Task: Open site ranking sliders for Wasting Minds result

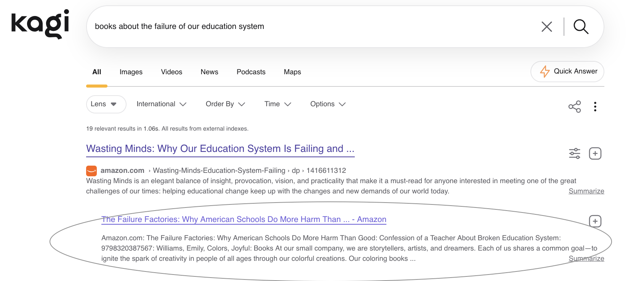Action: pyautogui.click(x=575, y=153)
